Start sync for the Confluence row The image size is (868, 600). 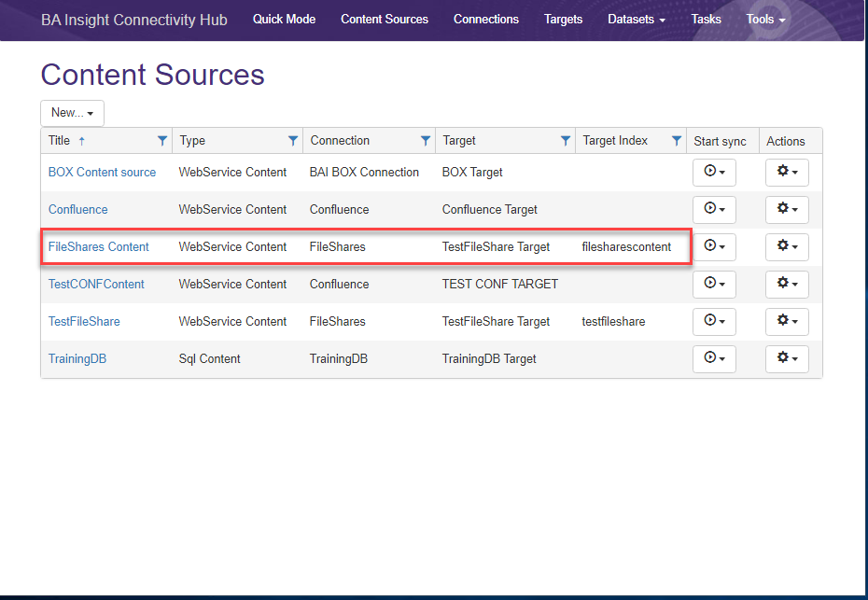714,210
